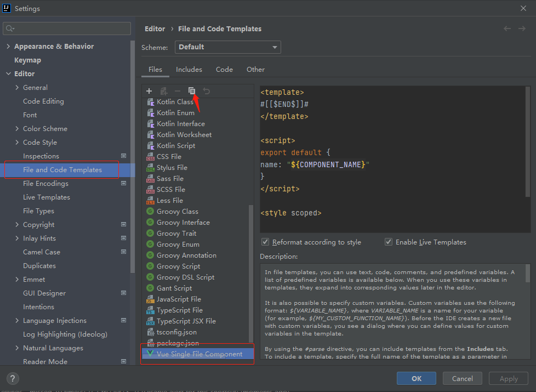Click the template list vertical scrollbar

[251, 274]
